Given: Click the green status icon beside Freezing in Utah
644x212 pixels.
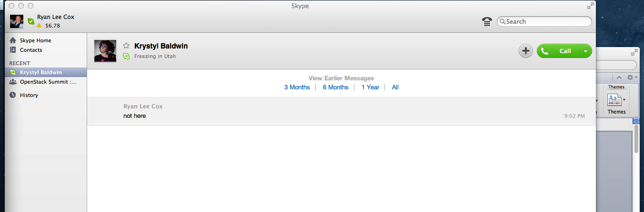Looking at the screenshot, I should [x=126, y=56].
